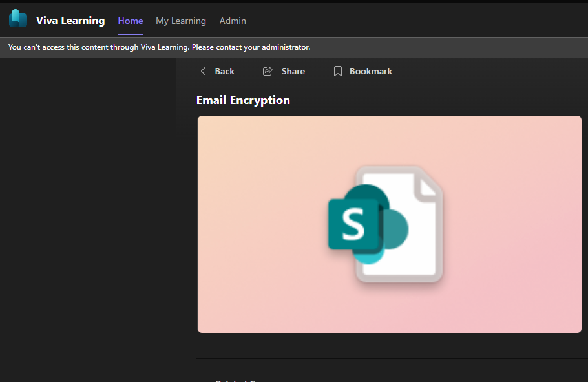
Task: Bookmark this course via Bookmark label
Action: coord(370,71)
